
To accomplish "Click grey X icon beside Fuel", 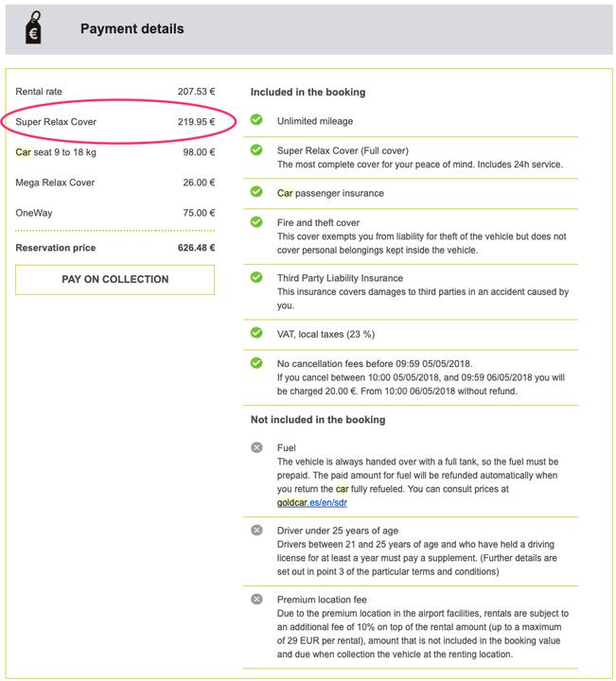I will (x=256, y=446).
